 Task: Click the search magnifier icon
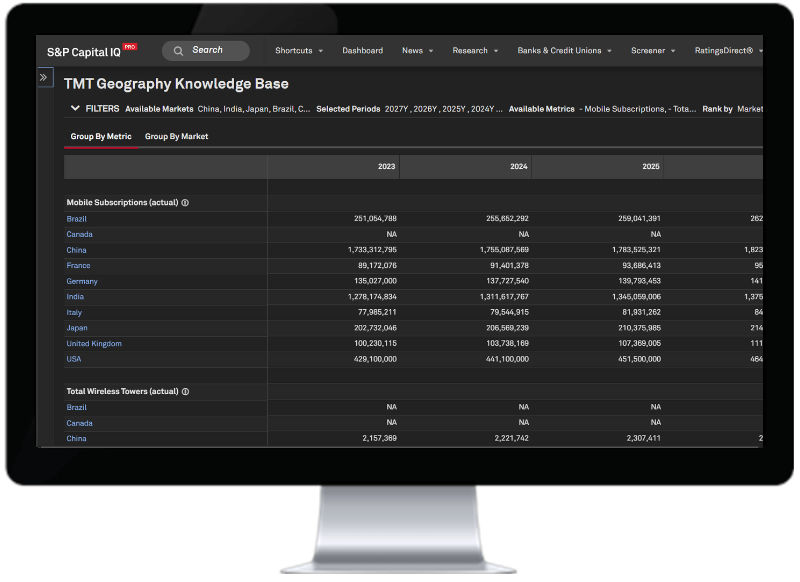click(178, 51)
